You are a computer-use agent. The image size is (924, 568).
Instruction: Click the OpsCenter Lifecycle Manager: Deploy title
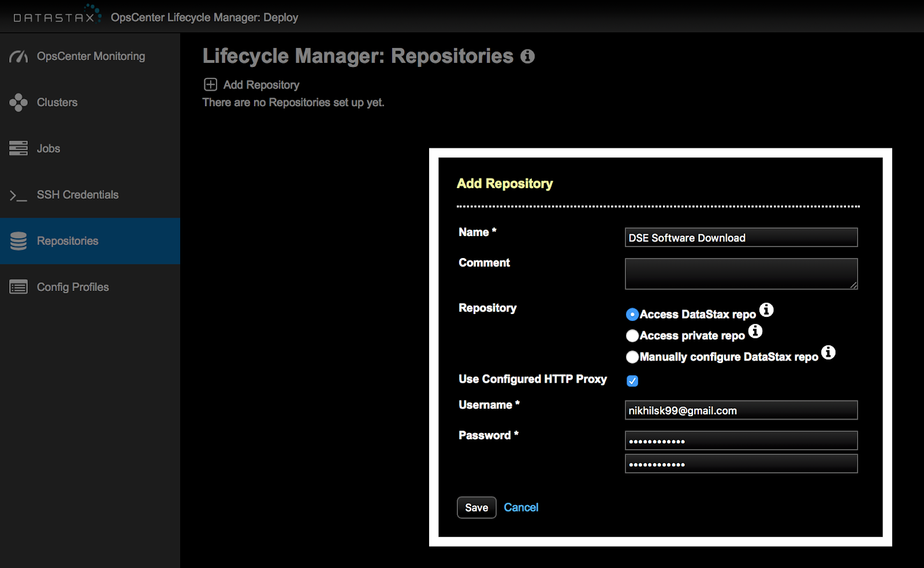pyautogui.click(x=204, y=17)
